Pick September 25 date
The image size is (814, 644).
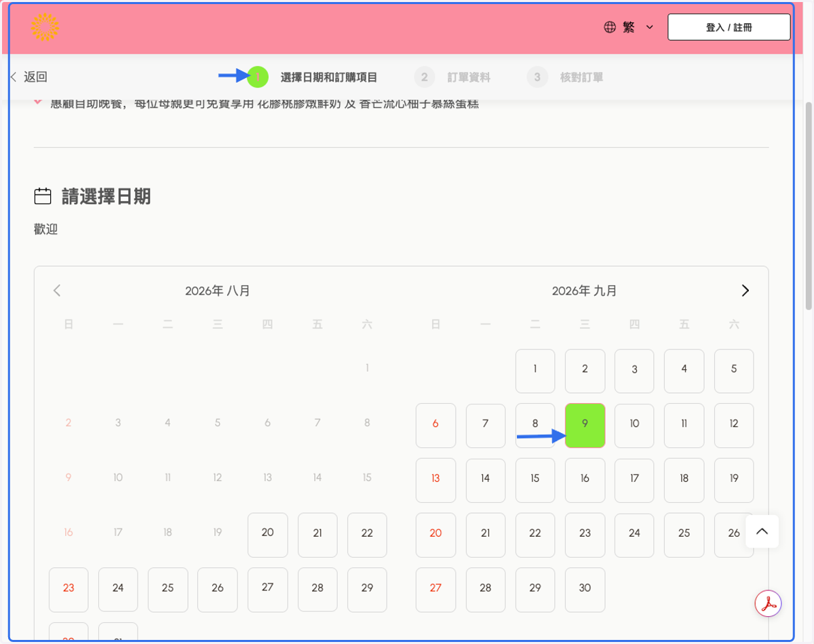click(x=684, y=535)
